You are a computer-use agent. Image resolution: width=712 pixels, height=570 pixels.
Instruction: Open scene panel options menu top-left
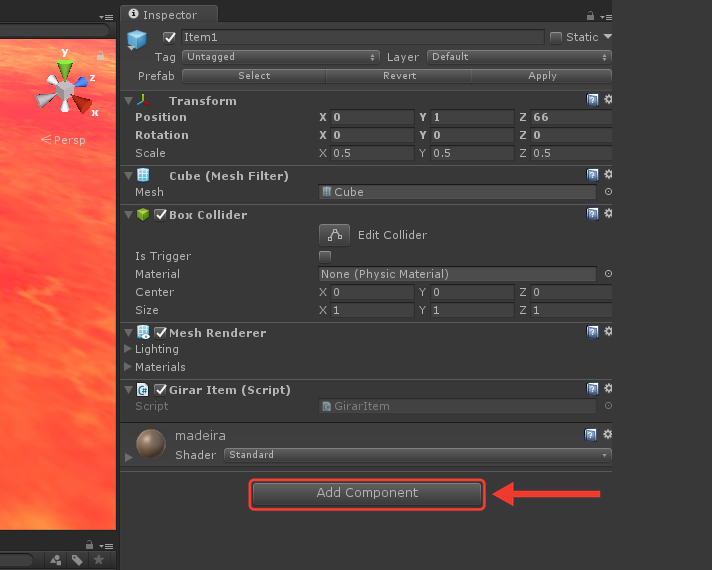[x=106, y=17]
